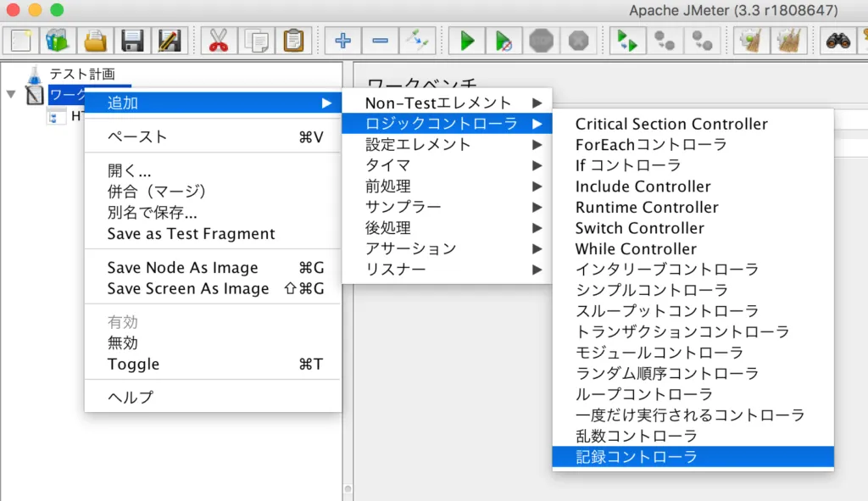Click Start no pauses icon
This screenshot has height=501, width=868.
point(504,41)
